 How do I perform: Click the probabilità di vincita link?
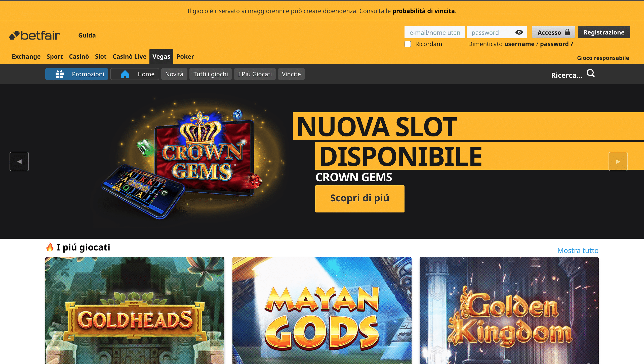point(423,11)
